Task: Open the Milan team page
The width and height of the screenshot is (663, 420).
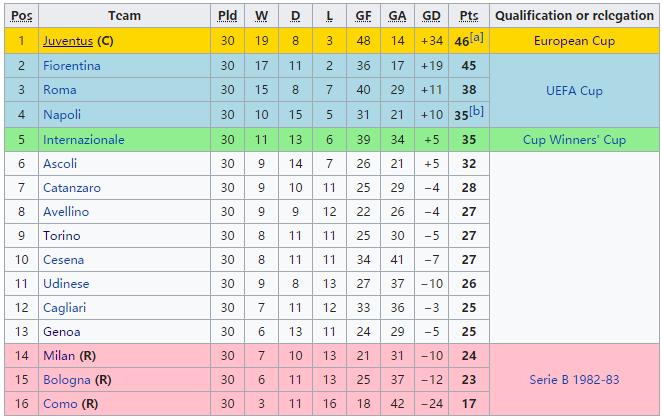Action: click(x=59, y=357)
